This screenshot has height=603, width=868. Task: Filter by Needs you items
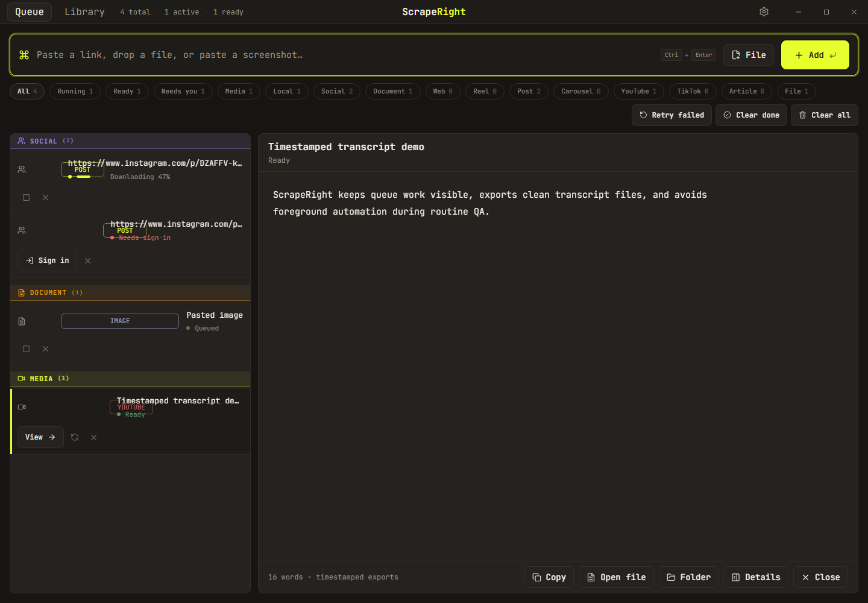(183, 91)
